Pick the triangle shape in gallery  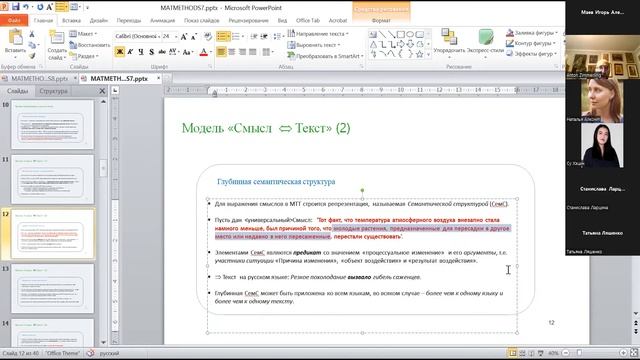tap(373, 44)
